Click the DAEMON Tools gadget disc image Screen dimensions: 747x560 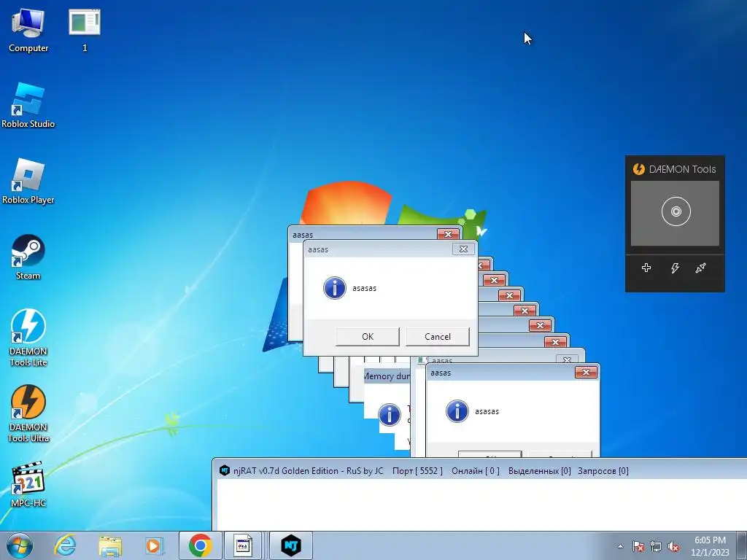click(675, 212)
